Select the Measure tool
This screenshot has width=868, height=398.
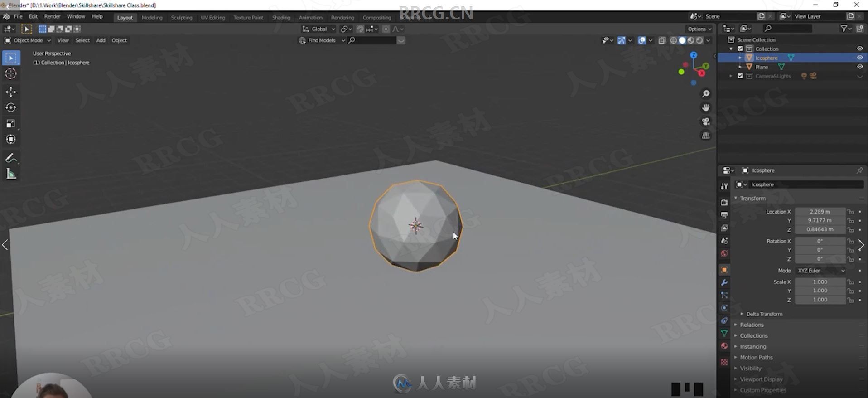coord(11,174)
